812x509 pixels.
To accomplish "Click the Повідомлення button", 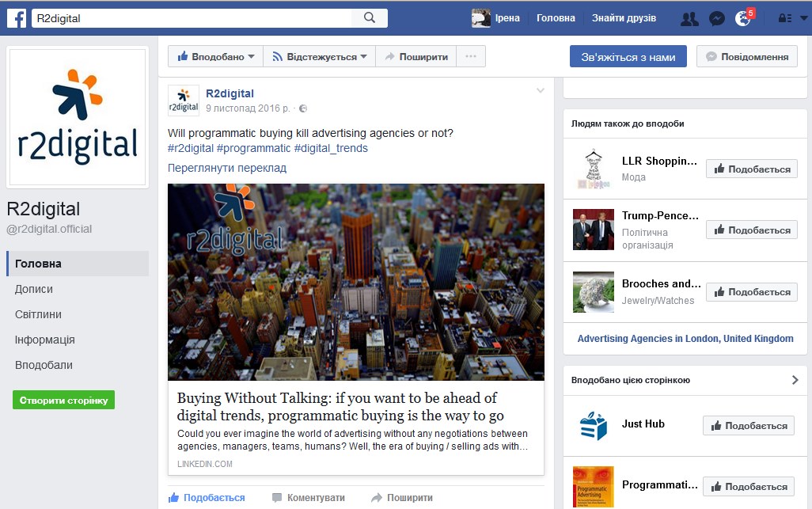I will point(747,56).
